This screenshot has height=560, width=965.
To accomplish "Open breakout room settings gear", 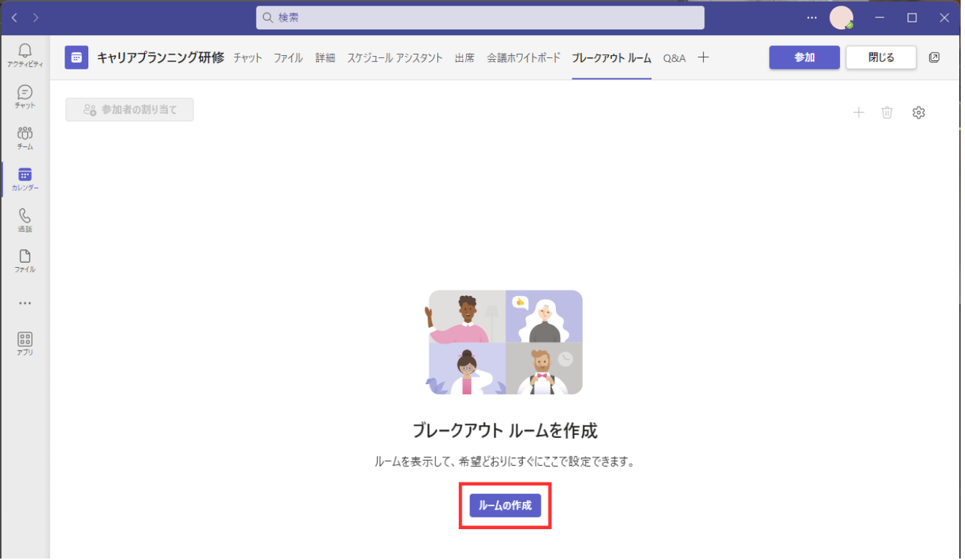I will point(918,112).
